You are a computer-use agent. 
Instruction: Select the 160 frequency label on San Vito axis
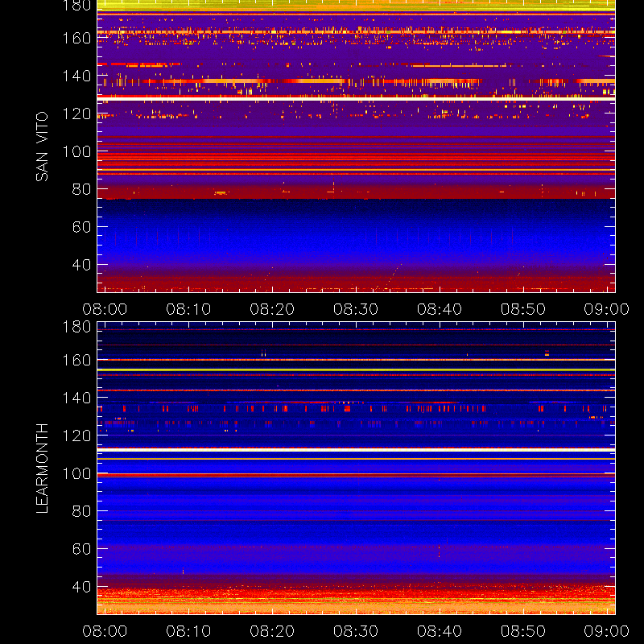coord(76,38)
